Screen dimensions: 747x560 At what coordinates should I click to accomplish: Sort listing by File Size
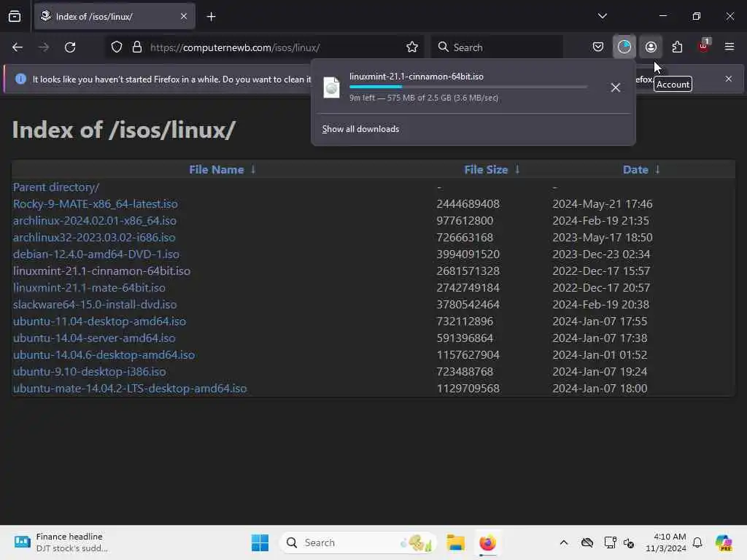(x=486, y=169)
